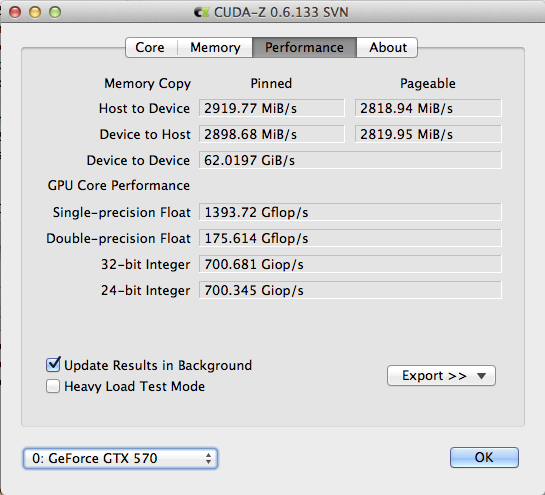
Task: Enable Heavy Load Test Mode checkbox
Action: [53, 386]
